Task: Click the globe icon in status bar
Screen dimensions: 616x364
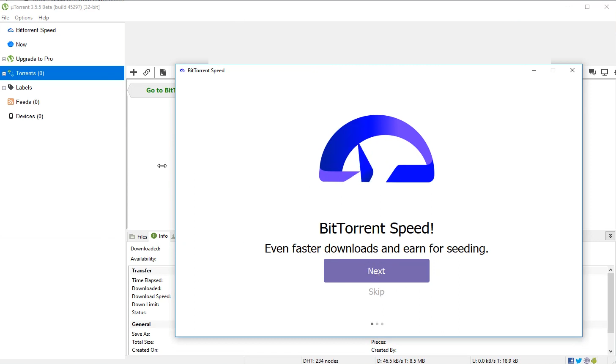Action: click(x=587, y=361)
